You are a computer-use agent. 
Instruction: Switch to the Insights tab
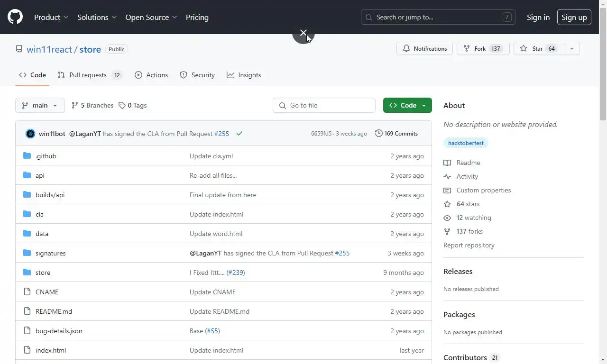[244, 75]
